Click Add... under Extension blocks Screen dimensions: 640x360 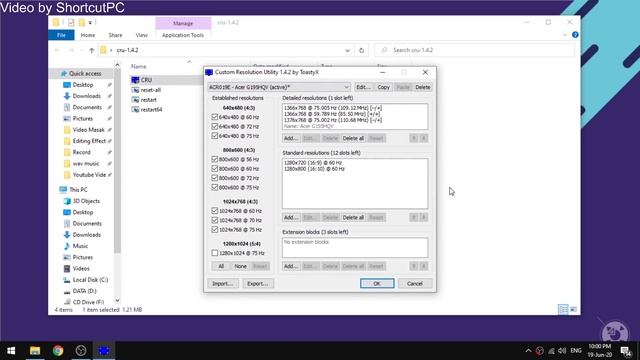click(x=291, y=266)
